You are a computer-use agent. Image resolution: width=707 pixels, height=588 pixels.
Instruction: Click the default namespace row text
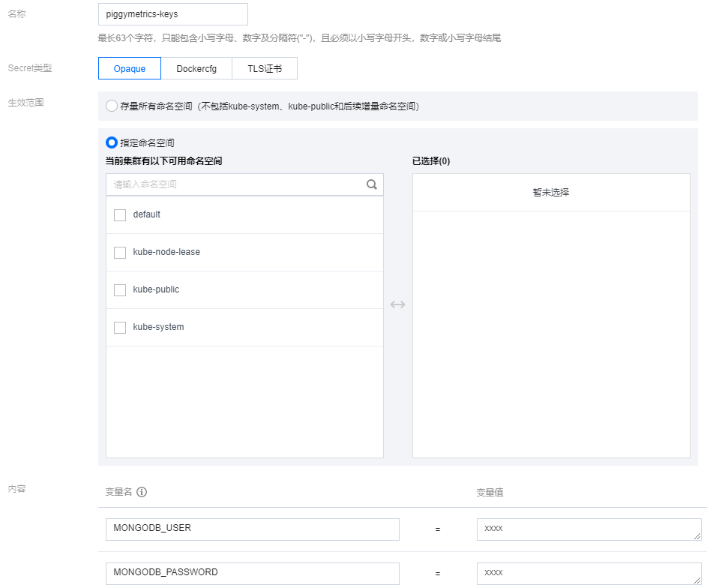point(146,214)
